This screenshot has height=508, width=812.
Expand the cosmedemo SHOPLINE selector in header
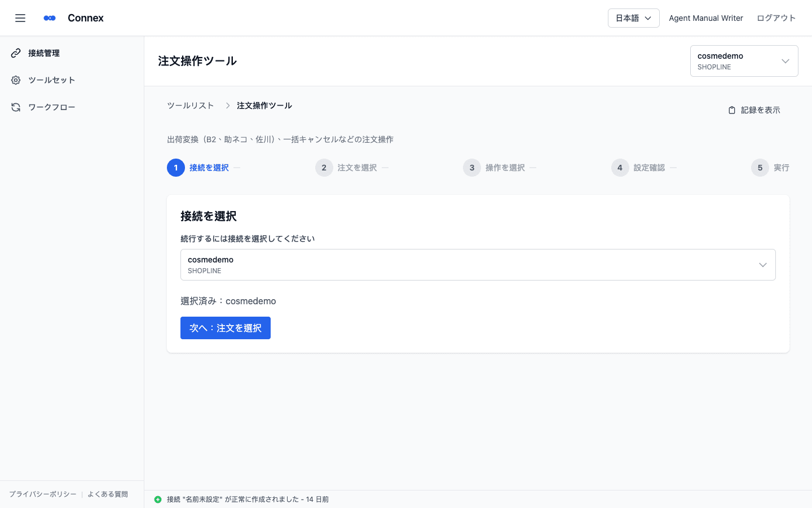point(744,61)
